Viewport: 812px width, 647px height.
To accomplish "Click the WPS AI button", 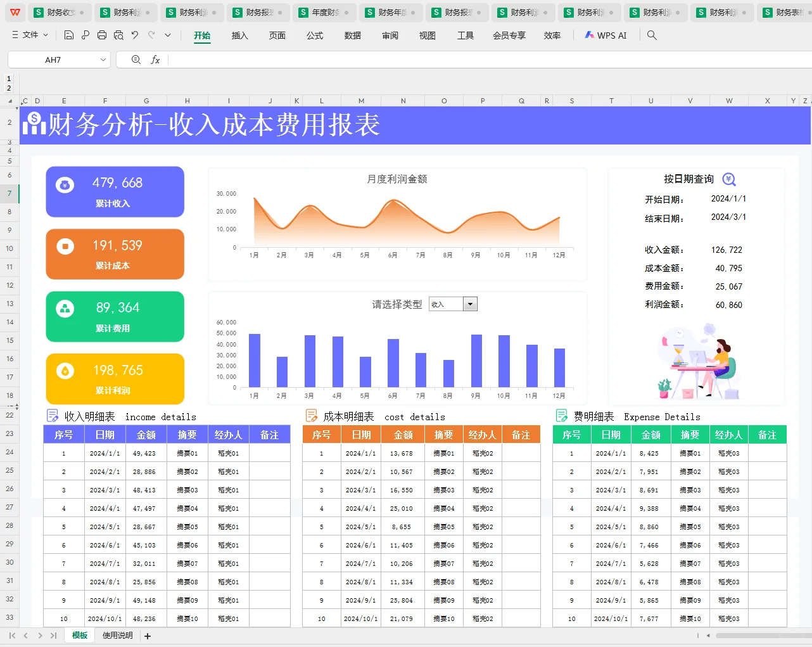I will [x=606, y=35].
